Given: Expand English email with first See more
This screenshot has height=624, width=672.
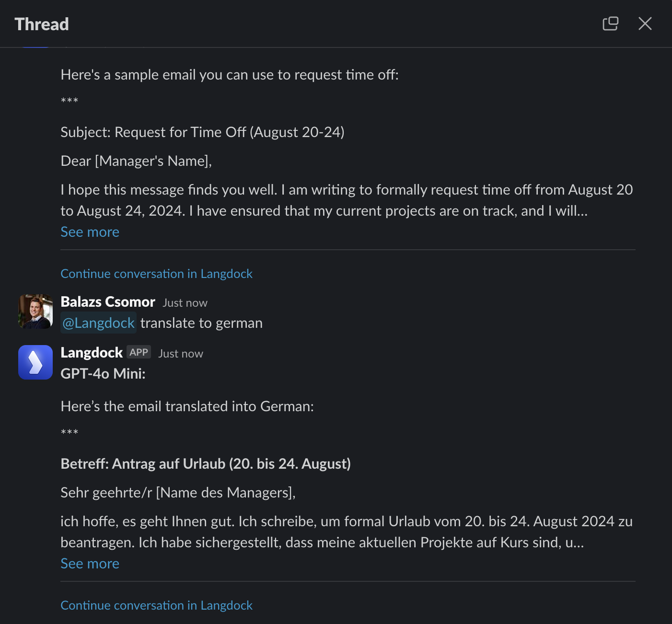Looking at the screenshot, I should click(x=90, y=232).
